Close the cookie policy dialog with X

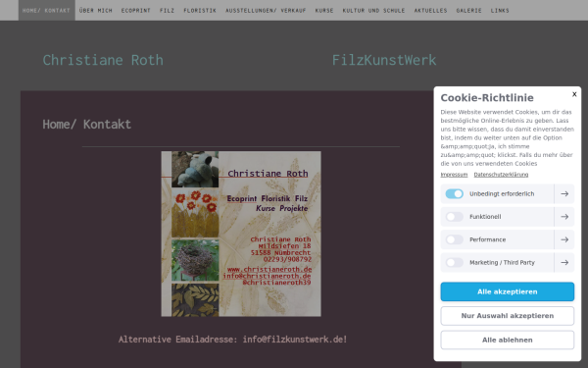574,94
